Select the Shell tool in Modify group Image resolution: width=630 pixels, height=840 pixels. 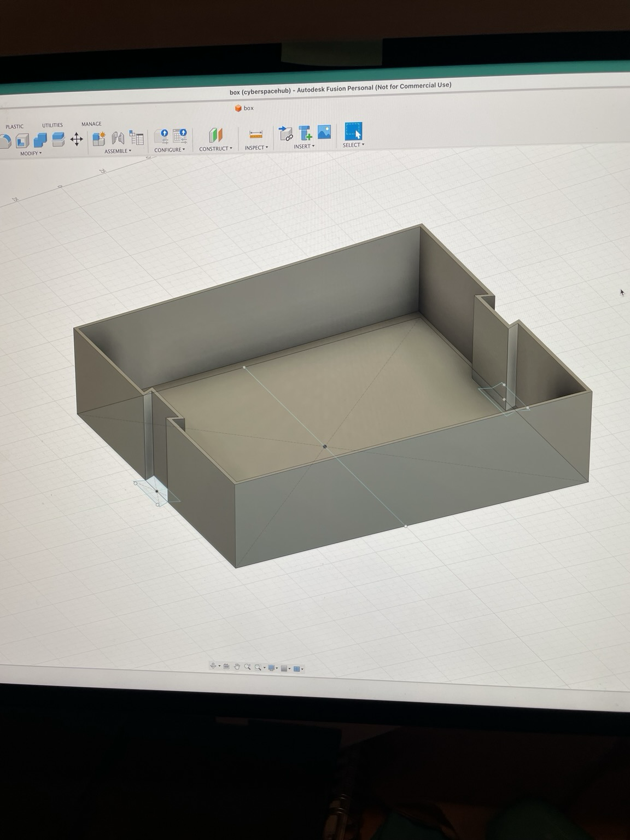(x=22, y=142)
